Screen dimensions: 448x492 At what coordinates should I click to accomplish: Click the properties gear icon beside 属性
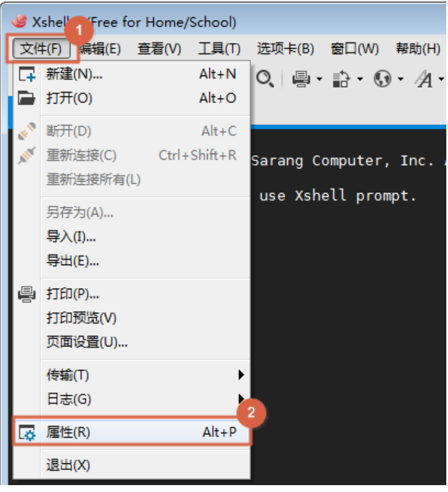point(27,432)
